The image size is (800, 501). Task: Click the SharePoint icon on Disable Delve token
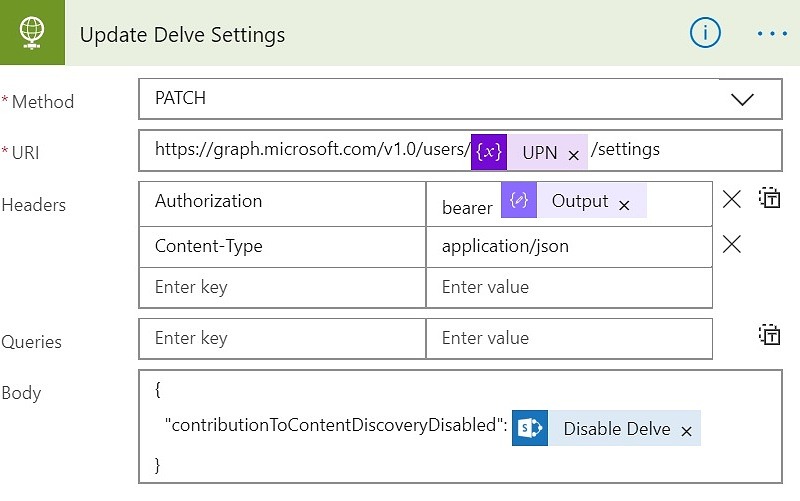point(530,428)
